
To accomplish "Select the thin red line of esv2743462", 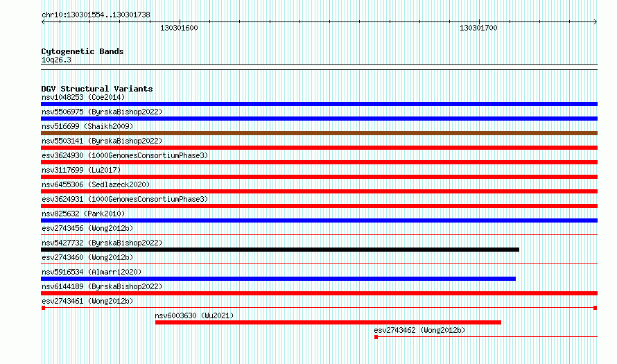I will 488,337.
